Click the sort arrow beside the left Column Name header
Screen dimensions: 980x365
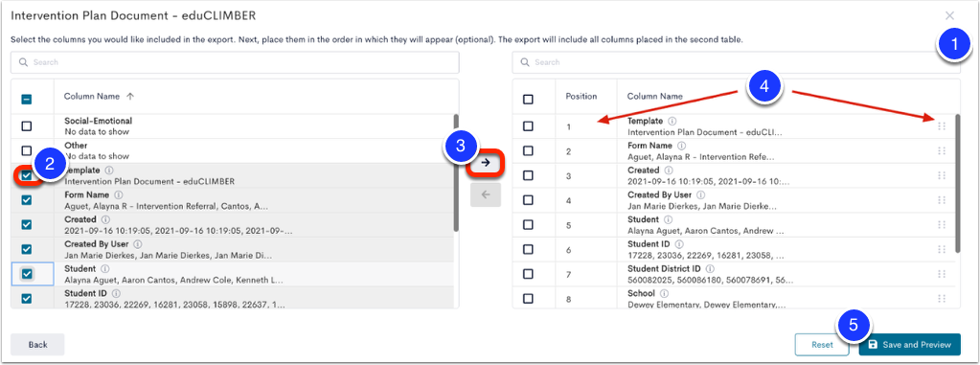(130, 96)
